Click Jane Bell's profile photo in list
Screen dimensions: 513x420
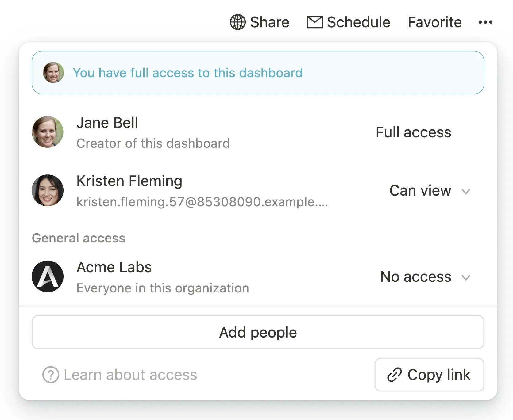click(x=48, y=132)
